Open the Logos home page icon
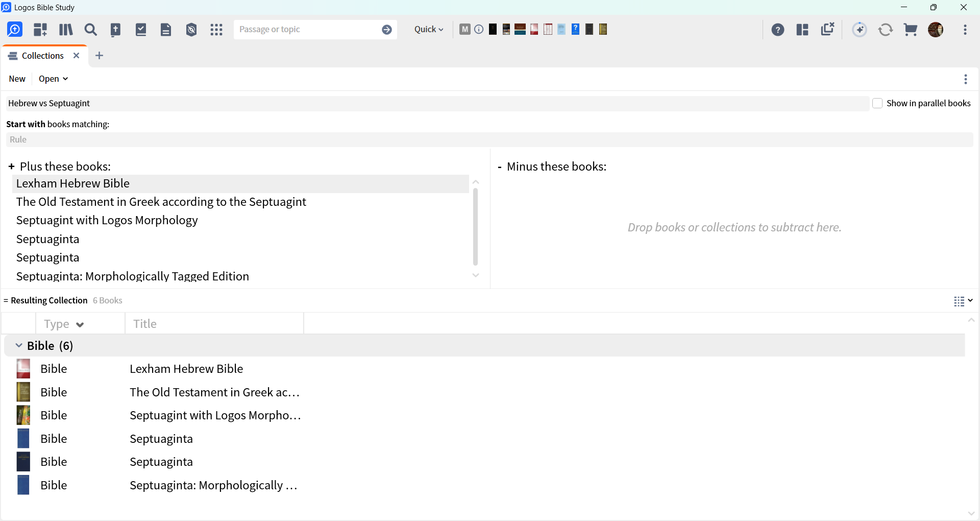 [15, 30]
